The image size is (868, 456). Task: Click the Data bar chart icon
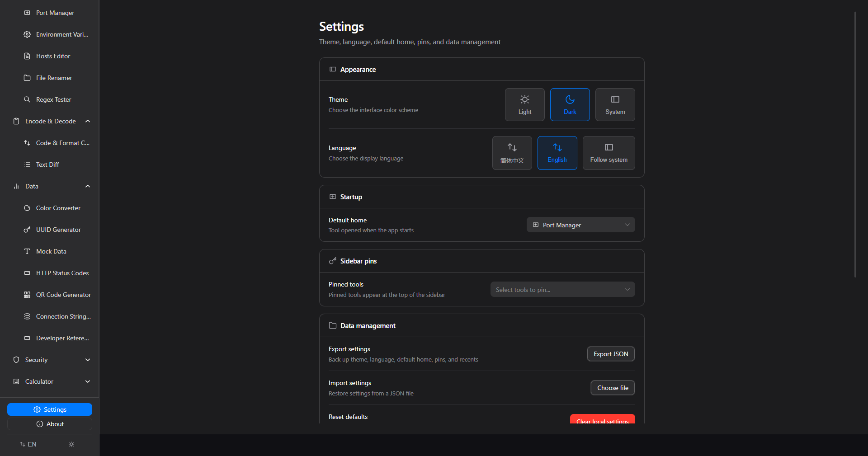(x=16, y=186)
